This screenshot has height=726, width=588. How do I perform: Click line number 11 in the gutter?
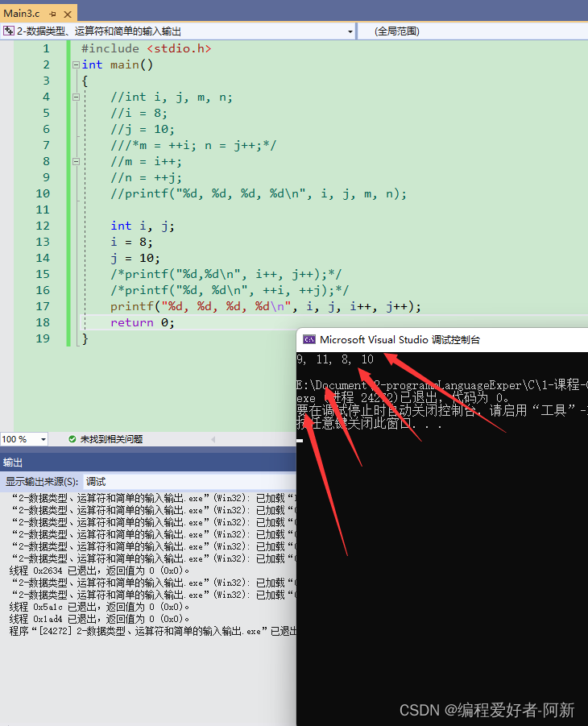43,210
